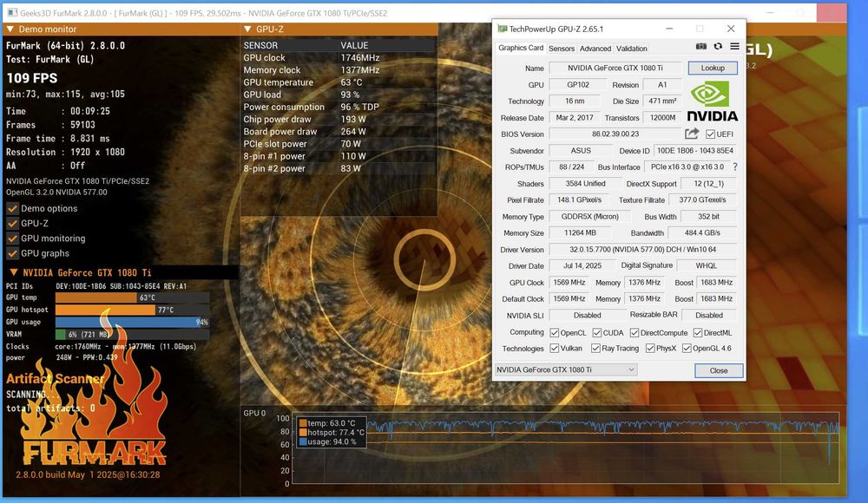
Task: Toggle the PhysX checkbox
Action: (650, 348)
